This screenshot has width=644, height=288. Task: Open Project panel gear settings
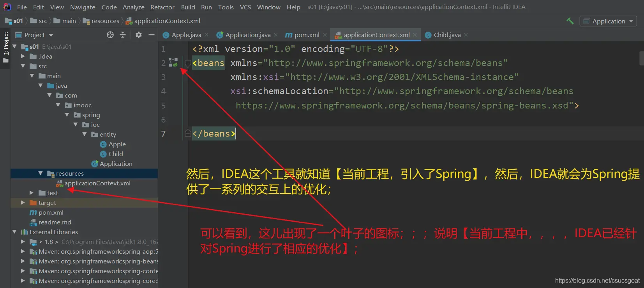pyautogui.click(x=138, y=35)
